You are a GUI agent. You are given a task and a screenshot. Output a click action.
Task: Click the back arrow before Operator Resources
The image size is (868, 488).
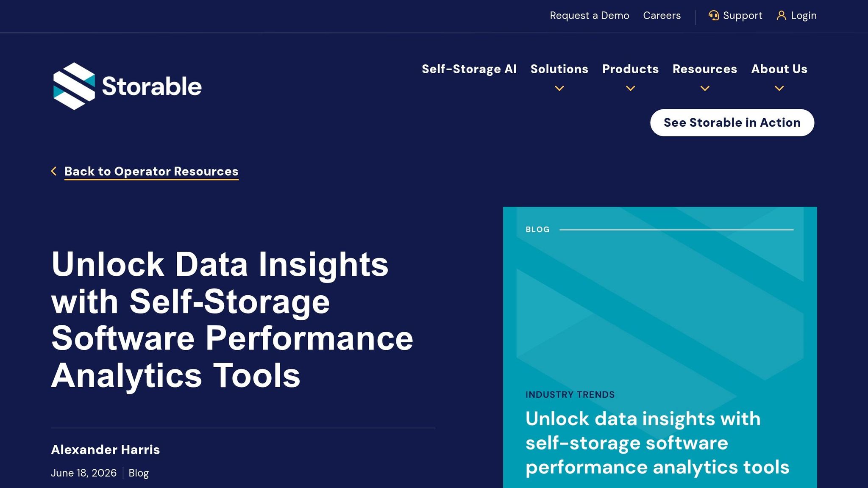(54, 171)
